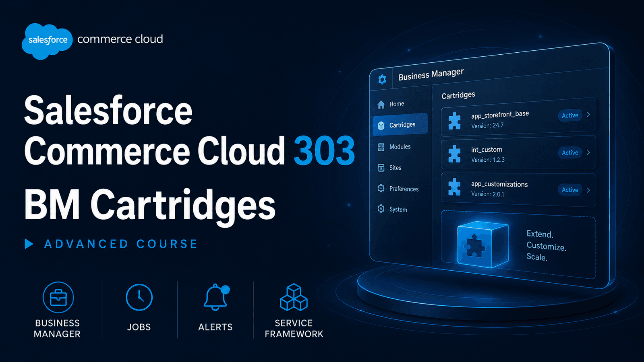Click the 'Scale.' text
The image size is (644, 362).
(537, 257)
